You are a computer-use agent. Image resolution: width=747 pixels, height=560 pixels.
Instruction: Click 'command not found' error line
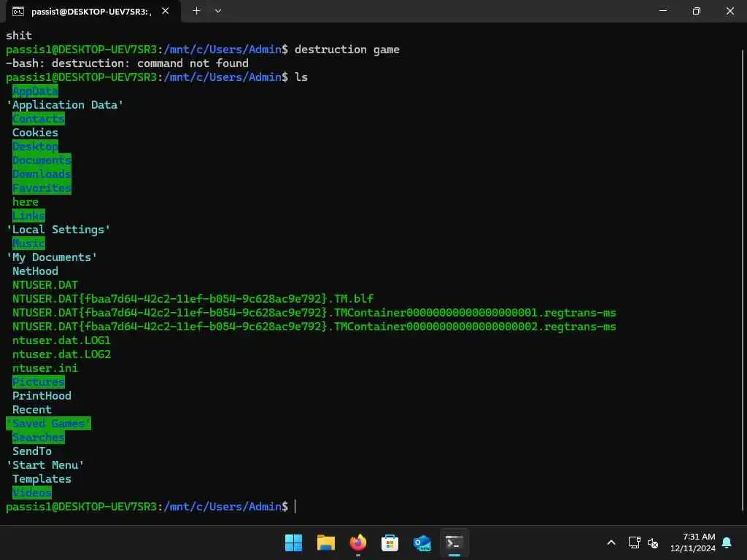[x=127, y=63]
